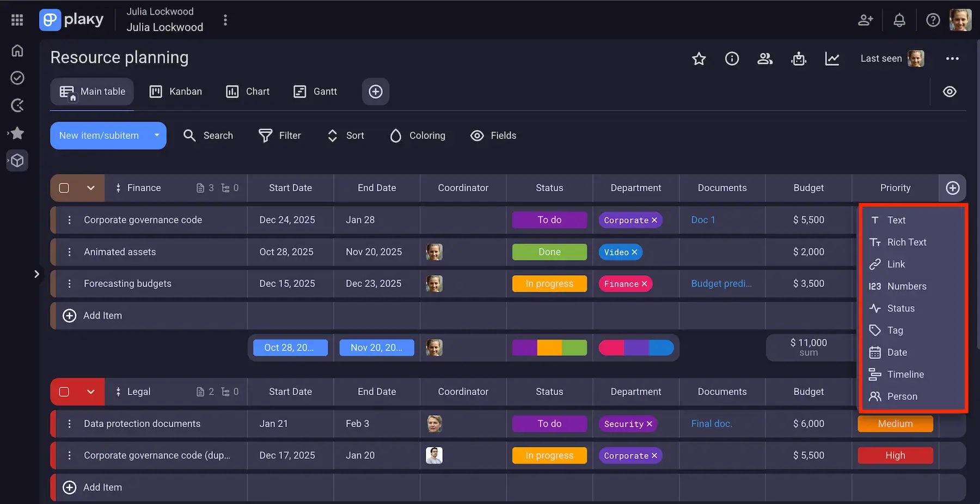Toggle the board visibility eye icon
Image resolution: width=980 pixels, height=504 pixels.
coord(950,92)
